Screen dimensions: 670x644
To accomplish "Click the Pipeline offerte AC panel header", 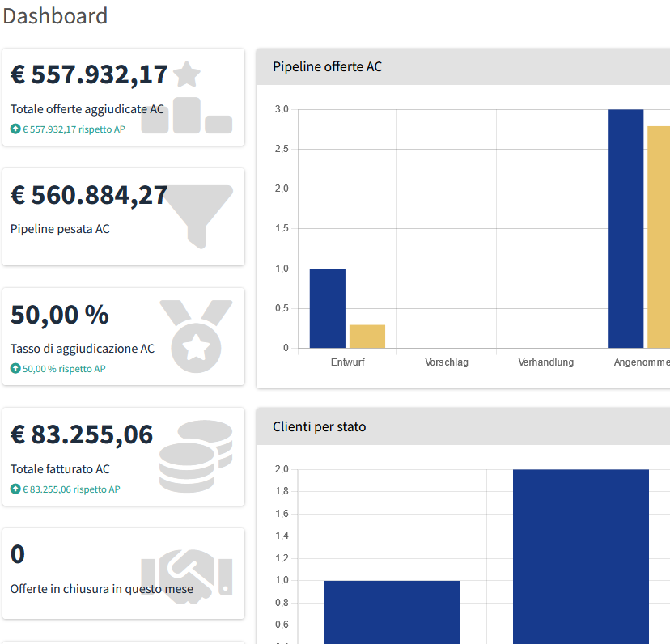I will (463, 66).
